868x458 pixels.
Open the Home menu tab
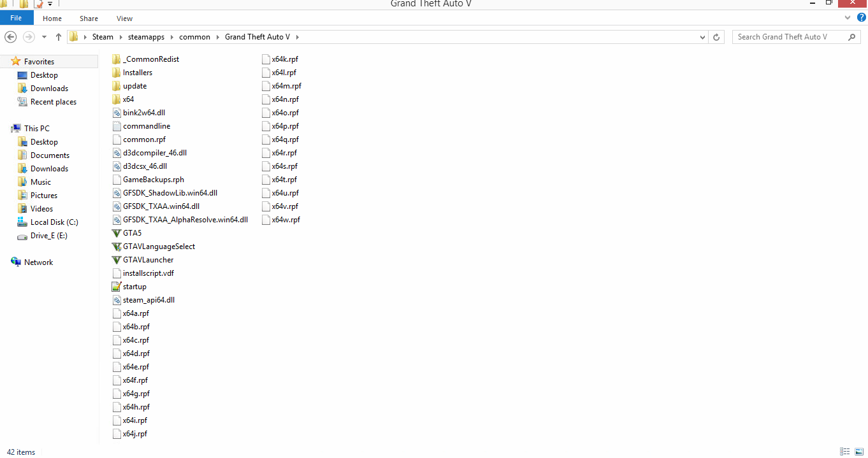click(52, 18)
